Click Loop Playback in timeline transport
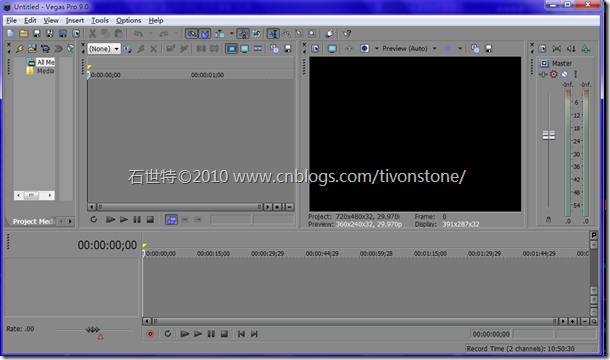 (x=168, y=334)
